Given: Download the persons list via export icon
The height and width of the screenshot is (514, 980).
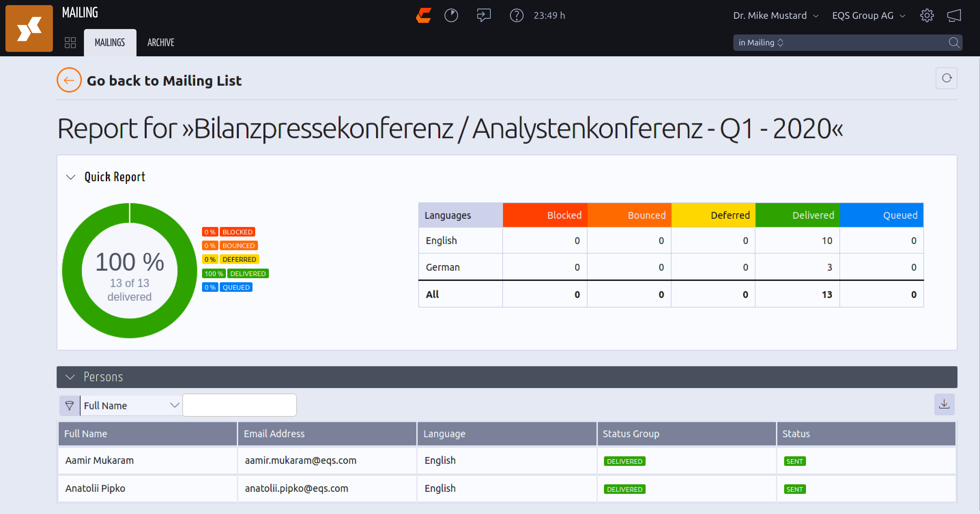Looking at the screenshot, I should (944, 404).
